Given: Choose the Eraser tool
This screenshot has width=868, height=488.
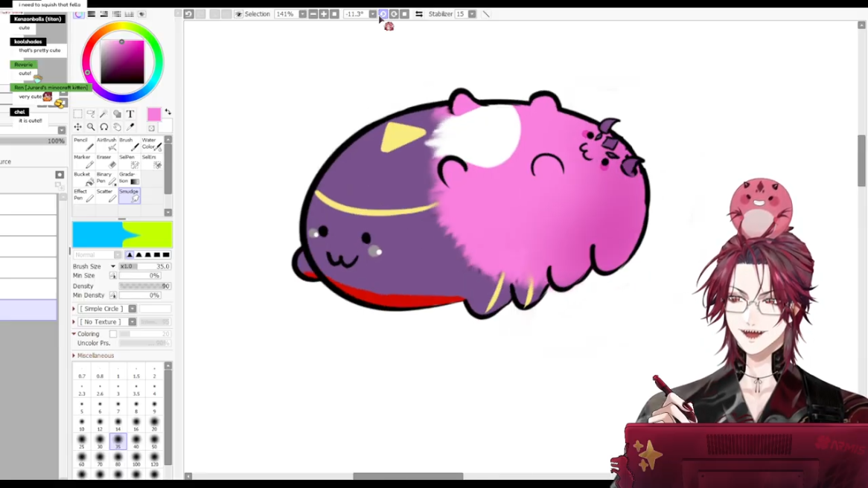Looking at the screenshot, I should tap(106, 161).
